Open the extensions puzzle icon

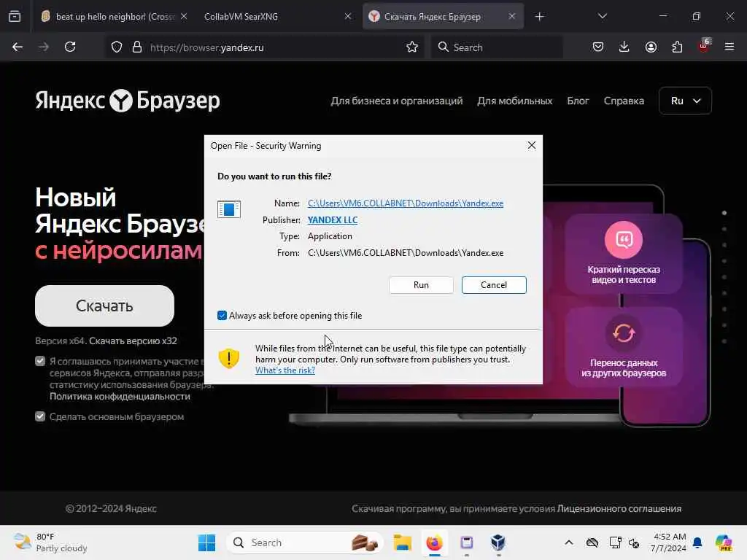pyautogui.click(x=677, y=47)
